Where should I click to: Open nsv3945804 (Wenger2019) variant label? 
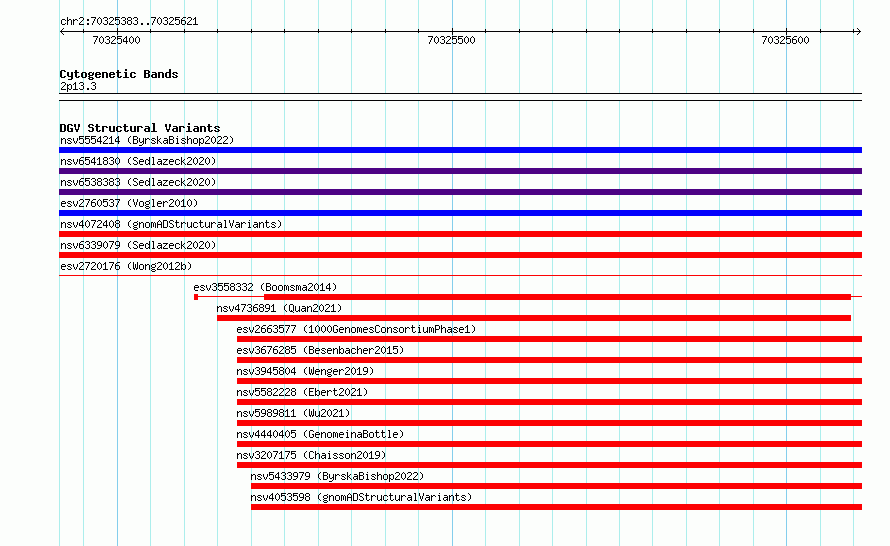pyautogui.click(x=305, y=371)
